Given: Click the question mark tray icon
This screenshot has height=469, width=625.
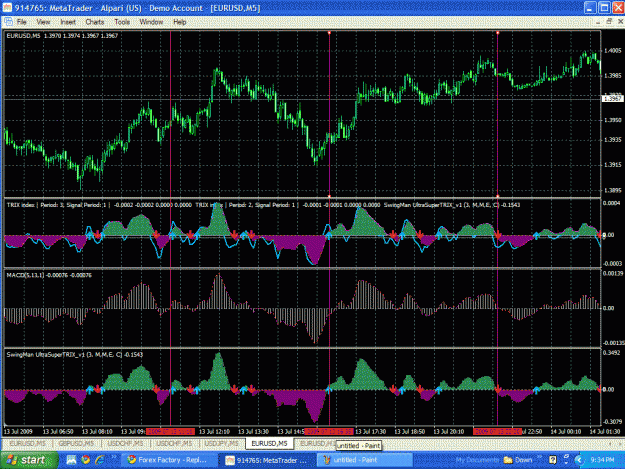Looking at the screenshot, I should point(552,460).
